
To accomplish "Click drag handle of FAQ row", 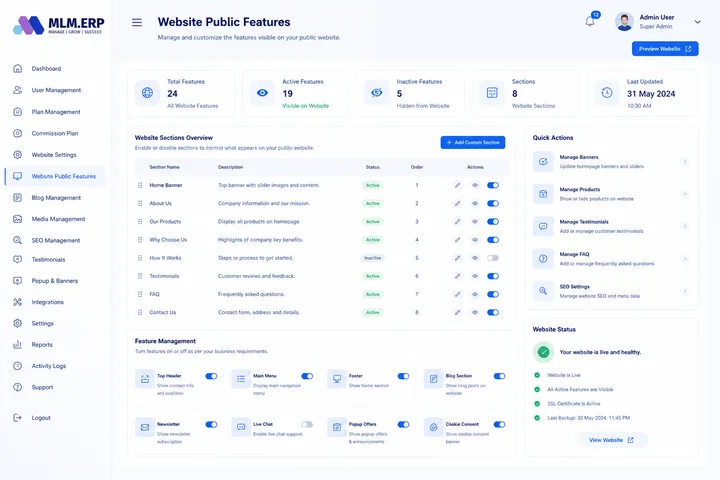I will click(140, 294).
